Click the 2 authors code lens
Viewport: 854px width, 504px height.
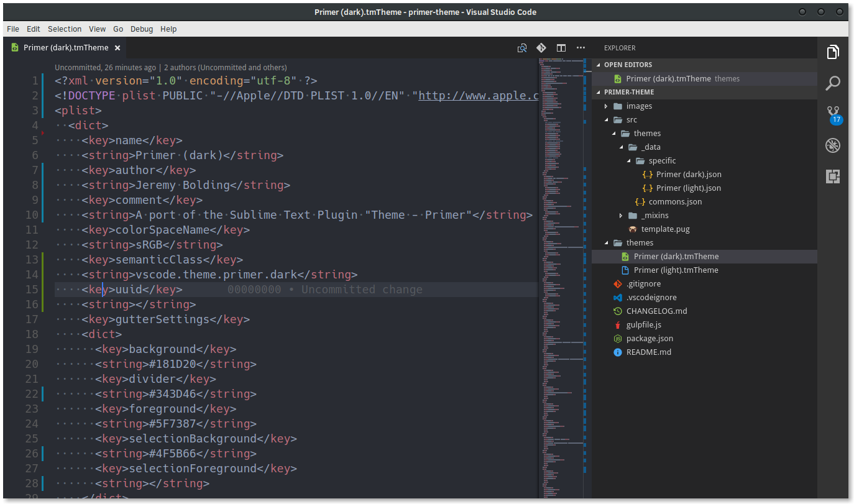[225, 68]
